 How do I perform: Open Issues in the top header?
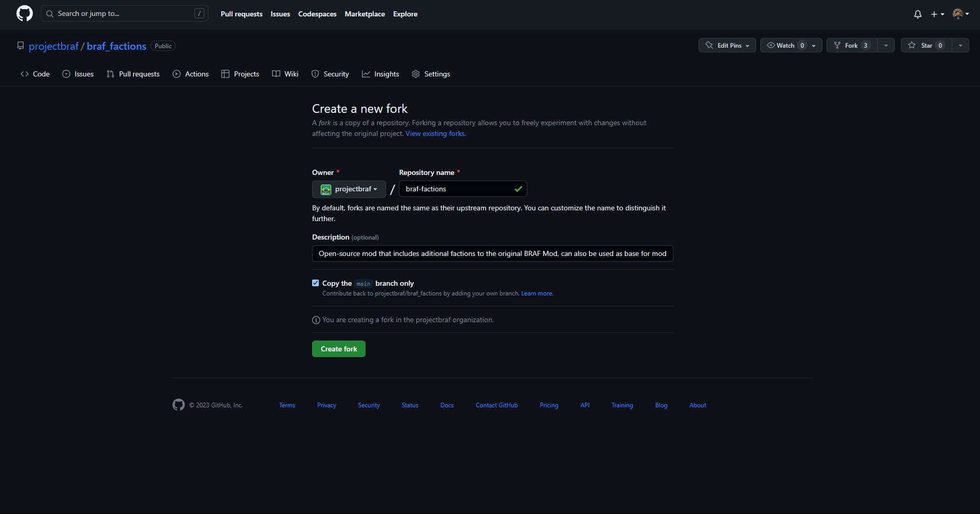(280, 14)
